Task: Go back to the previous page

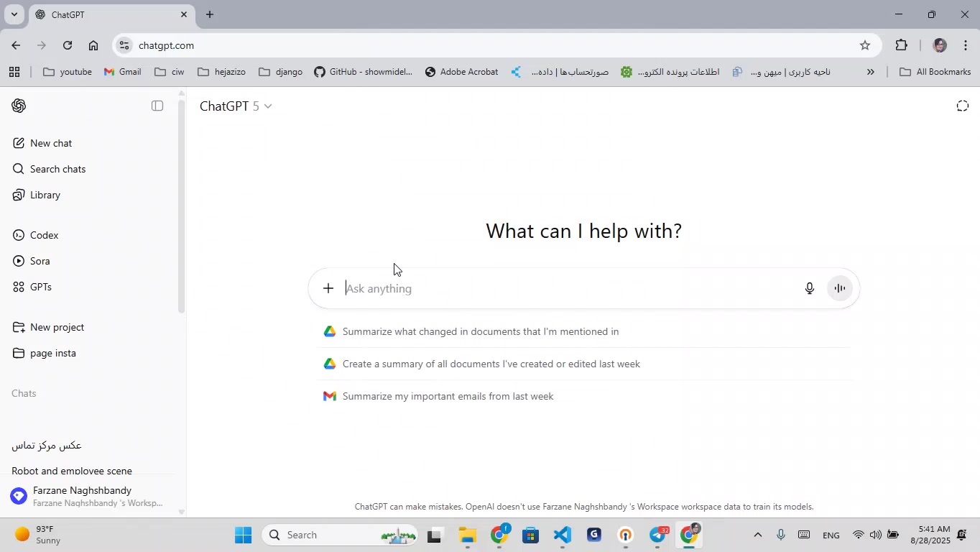Action: coord(16,45)
